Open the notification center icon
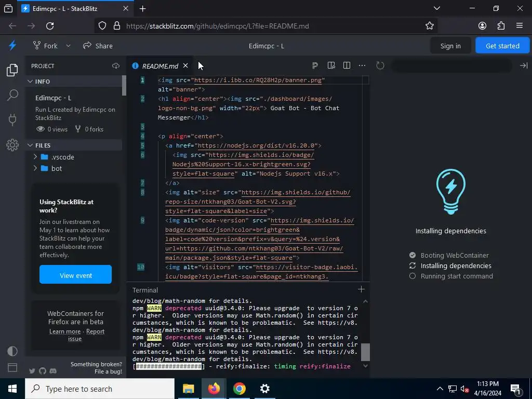Image resolution: width=532 pixels, height=399 pixels. (516, 389)
